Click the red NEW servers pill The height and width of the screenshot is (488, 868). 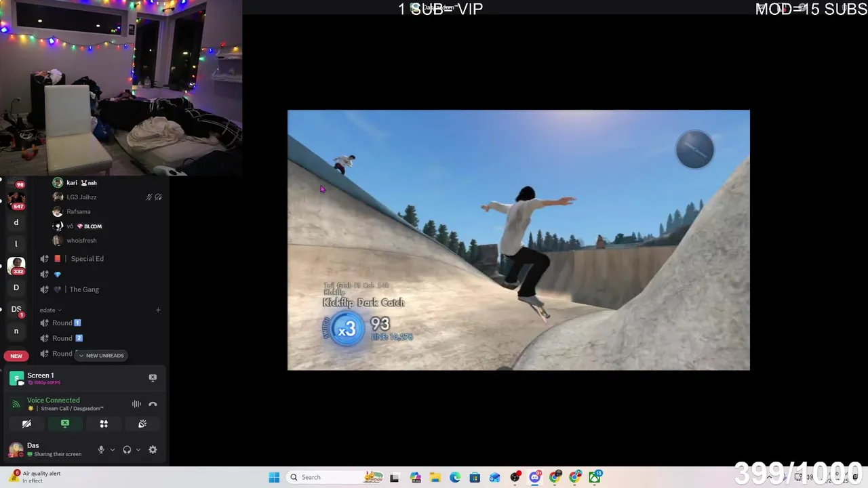click(16, 356)
